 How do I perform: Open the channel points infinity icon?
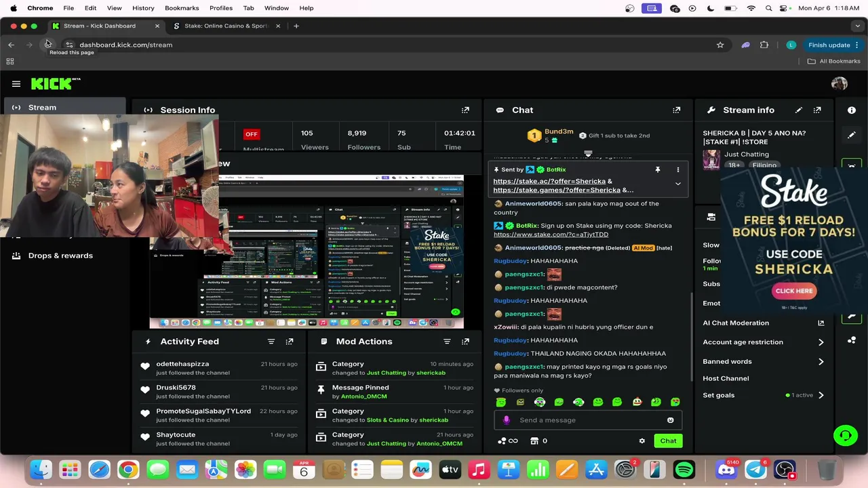[x=508, y=441]
